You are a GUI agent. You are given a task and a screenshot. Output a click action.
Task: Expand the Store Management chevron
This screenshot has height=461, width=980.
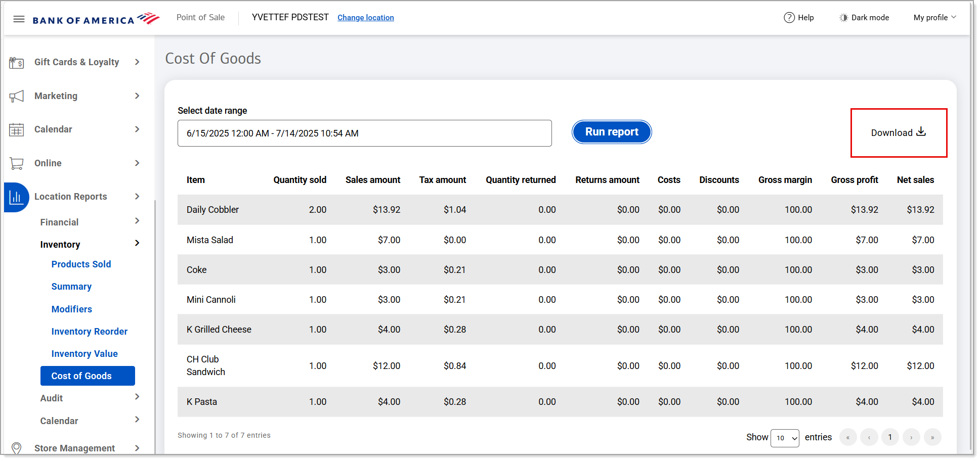(x=137, y=448)
